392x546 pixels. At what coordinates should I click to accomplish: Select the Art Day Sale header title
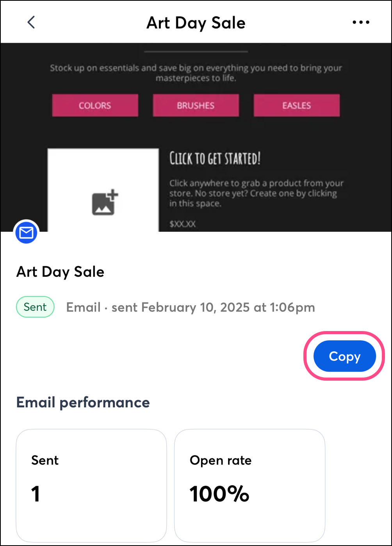[196, 23]
